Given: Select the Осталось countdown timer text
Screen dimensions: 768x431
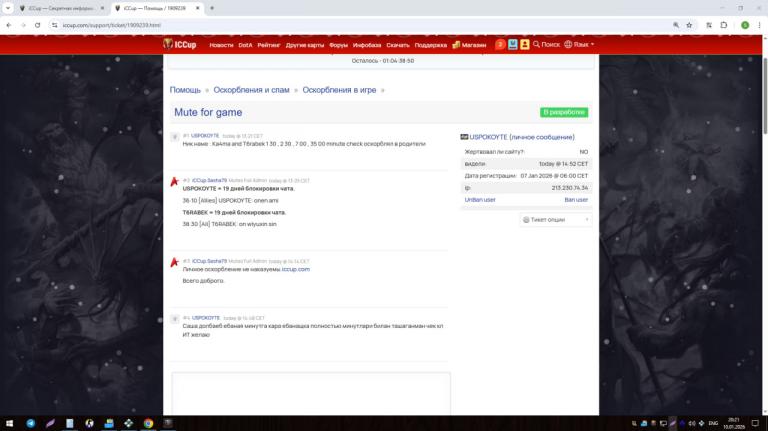Looking at the screenshot, I should [x=383, y=61].
